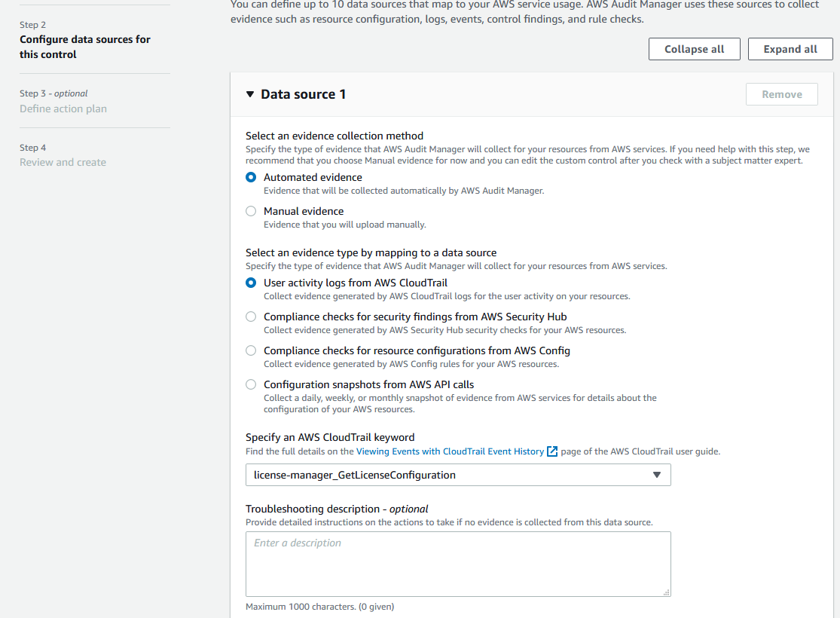The height and width of the screenshot is (618, 840).
Task: Click 'Specify an AWS CloudTrail keyword' label
Action: tap(330, 437)
